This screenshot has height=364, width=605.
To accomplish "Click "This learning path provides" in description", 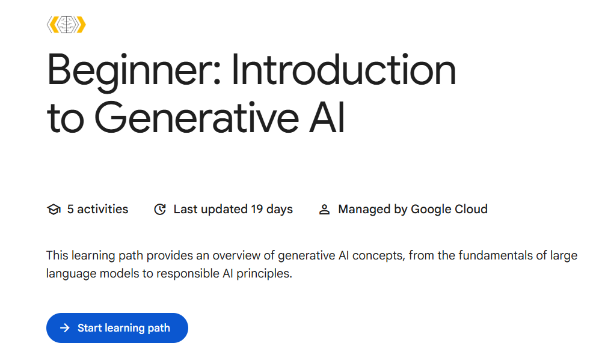I will tap(117, 256).
